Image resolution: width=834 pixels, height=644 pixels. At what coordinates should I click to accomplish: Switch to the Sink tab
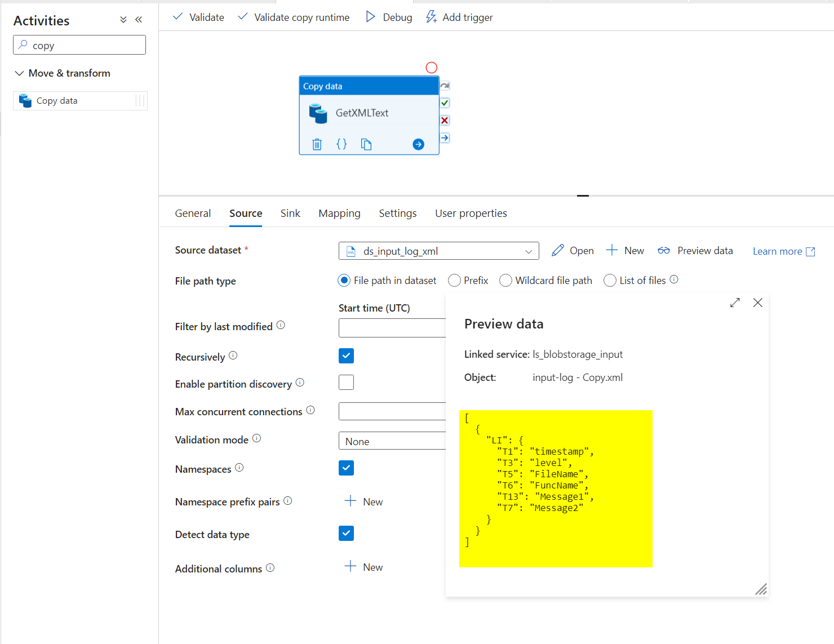coord(290,213)
